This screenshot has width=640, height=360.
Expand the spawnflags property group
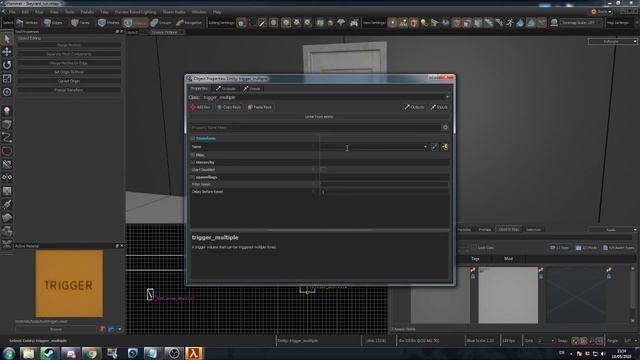click(193, 177)
